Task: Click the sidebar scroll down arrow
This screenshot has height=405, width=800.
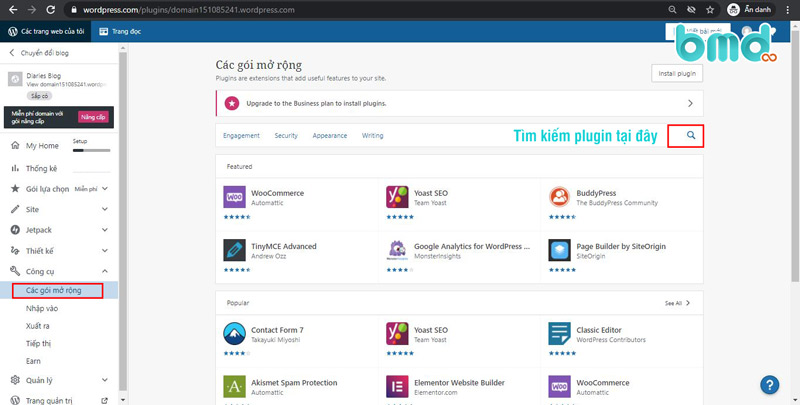Action: (122, 400)
